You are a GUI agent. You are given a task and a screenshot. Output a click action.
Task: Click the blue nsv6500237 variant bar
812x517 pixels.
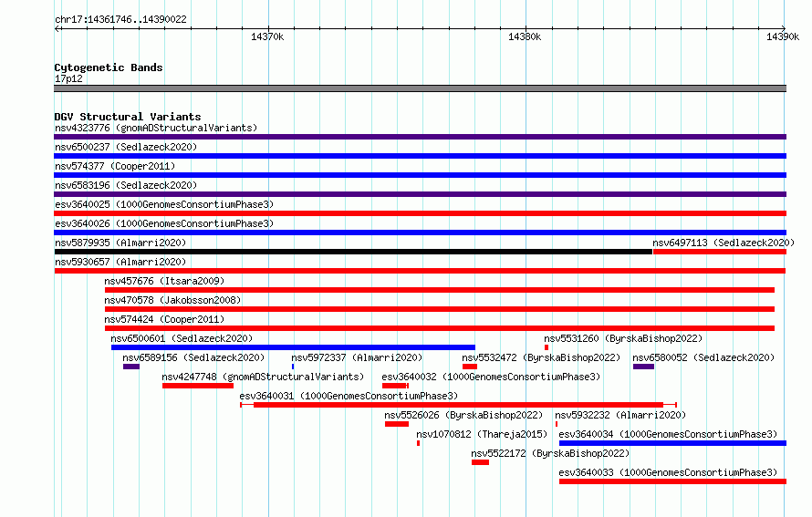click(x=420, y=156)
